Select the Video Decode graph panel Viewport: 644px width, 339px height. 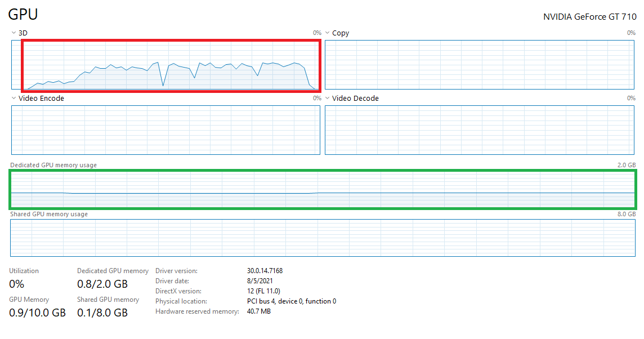coord(480,130)
